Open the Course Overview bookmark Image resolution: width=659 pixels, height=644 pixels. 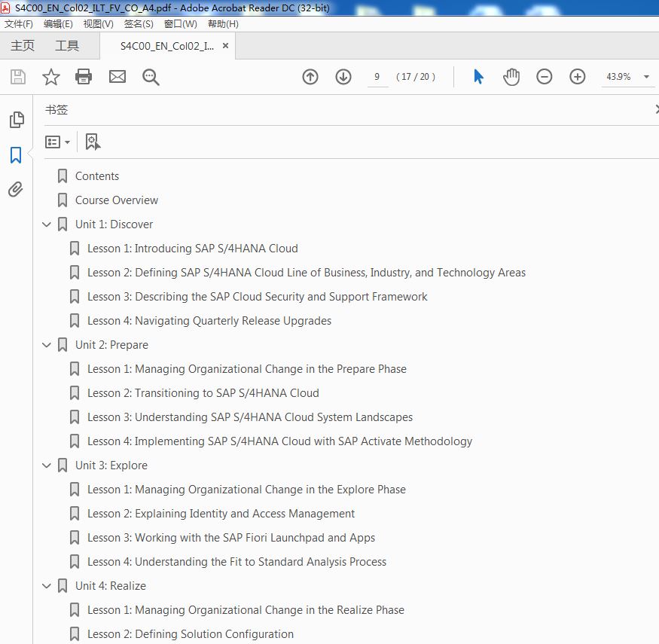117,200
